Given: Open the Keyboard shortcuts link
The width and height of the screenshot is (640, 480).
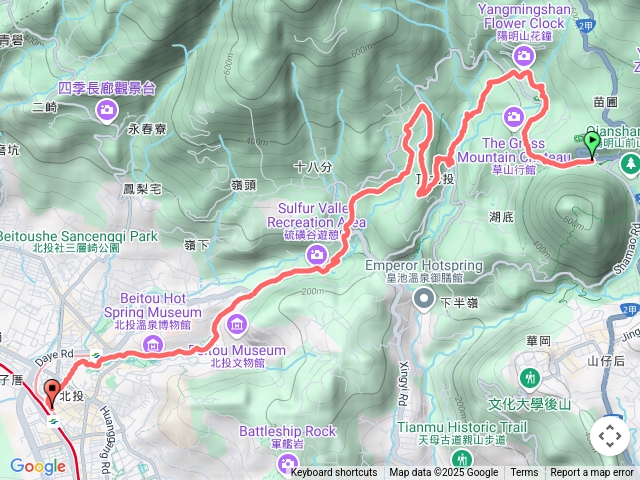Looking at the screenshot, I should 334,473.
